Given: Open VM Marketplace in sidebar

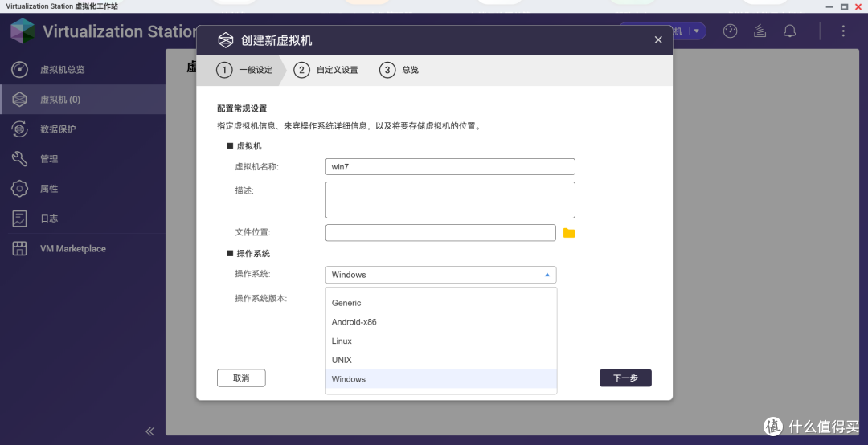Looking at the screenshot, I should [83, 248].
